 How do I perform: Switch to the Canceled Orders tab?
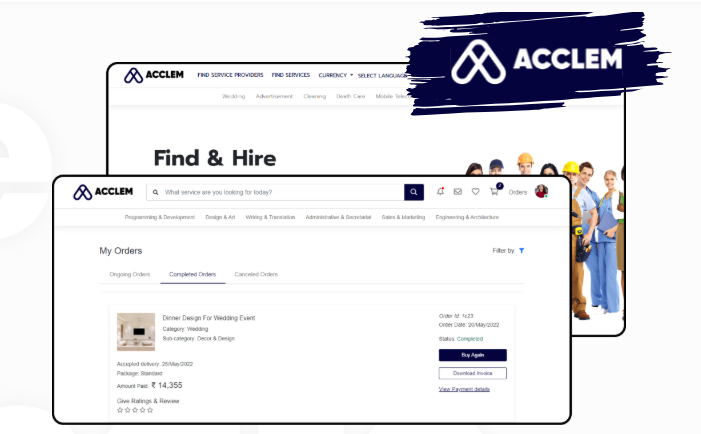point(256,274)
